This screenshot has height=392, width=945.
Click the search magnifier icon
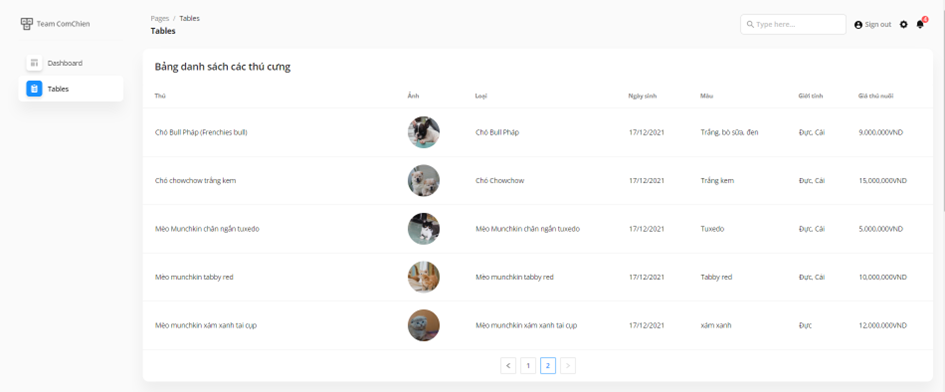(750, 25)
